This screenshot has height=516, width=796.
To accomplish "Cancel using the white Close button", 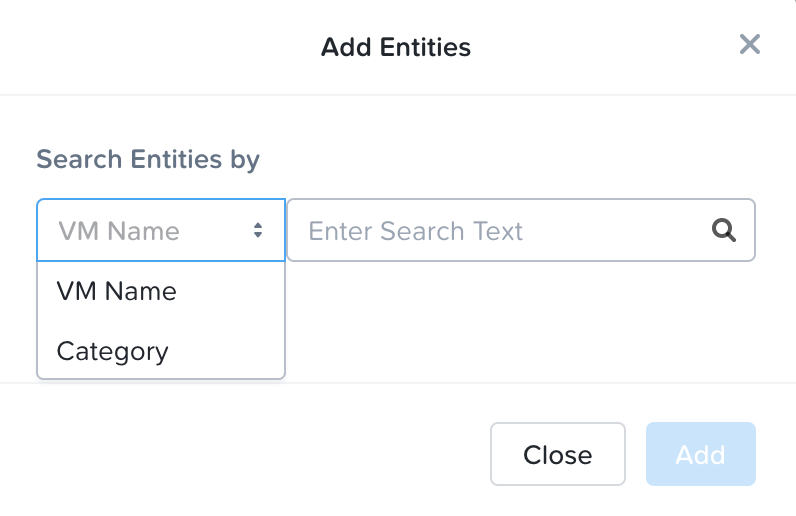I will point(557,454).
